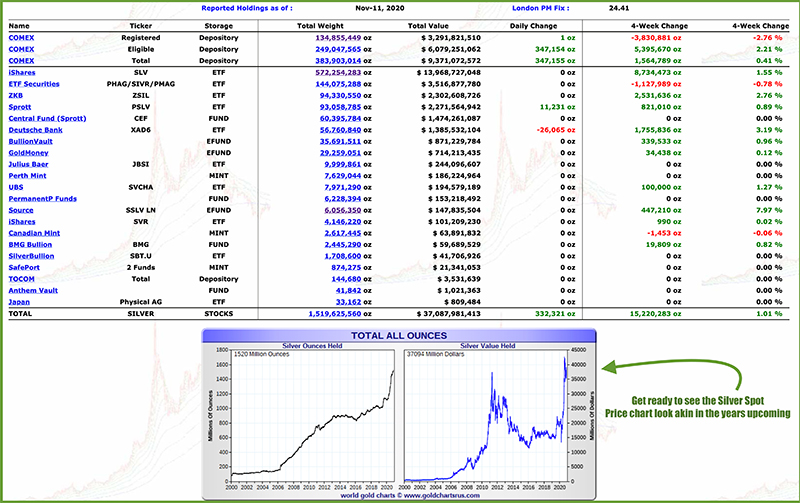The width and height of the screenshot is (800, 503).
Task: Click the Daily Change column header
Action: (533, 26)
